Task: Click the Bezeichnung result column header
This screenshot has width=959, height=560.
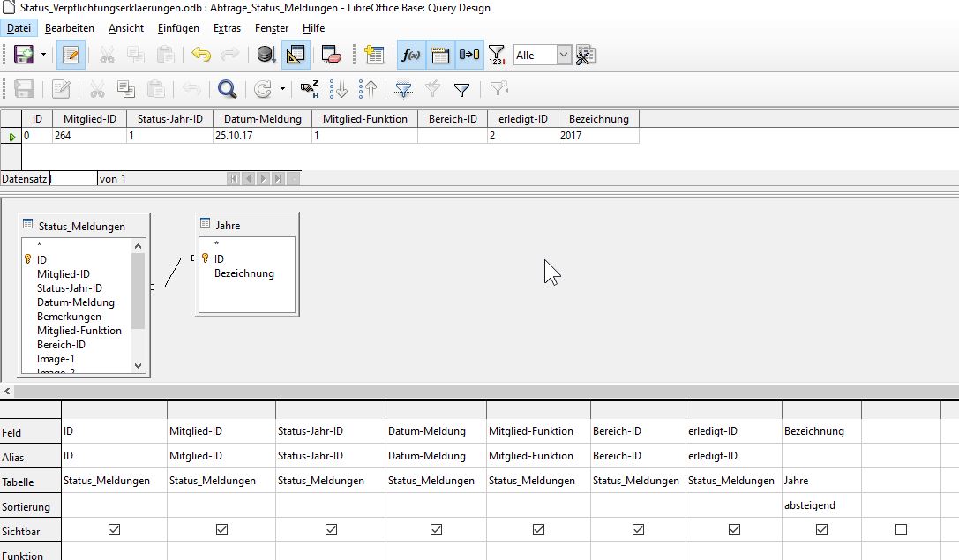Action: (599, 118)
